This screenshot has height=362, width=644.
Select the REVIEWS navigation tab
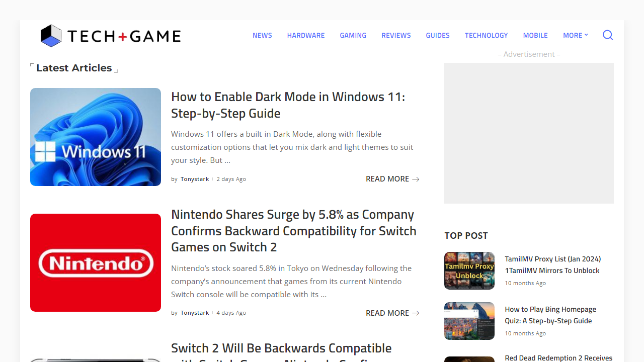click(x=396, y=35)
